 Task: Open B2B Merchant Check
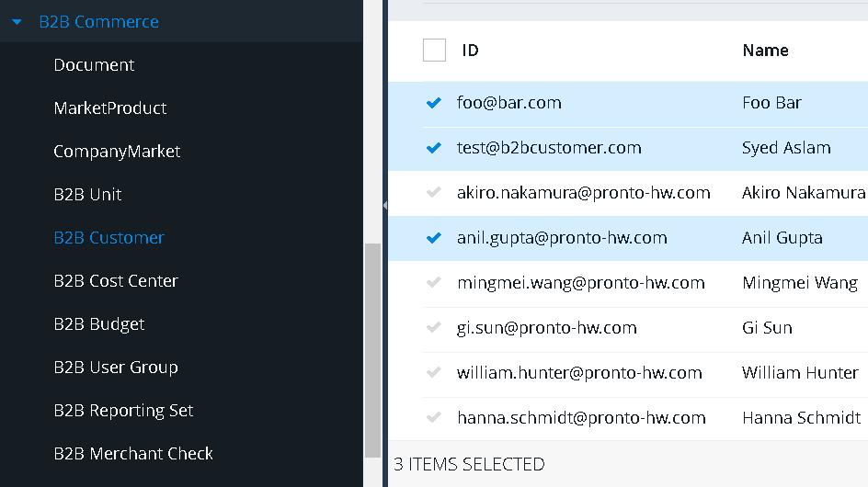click(x=133, y=453)
